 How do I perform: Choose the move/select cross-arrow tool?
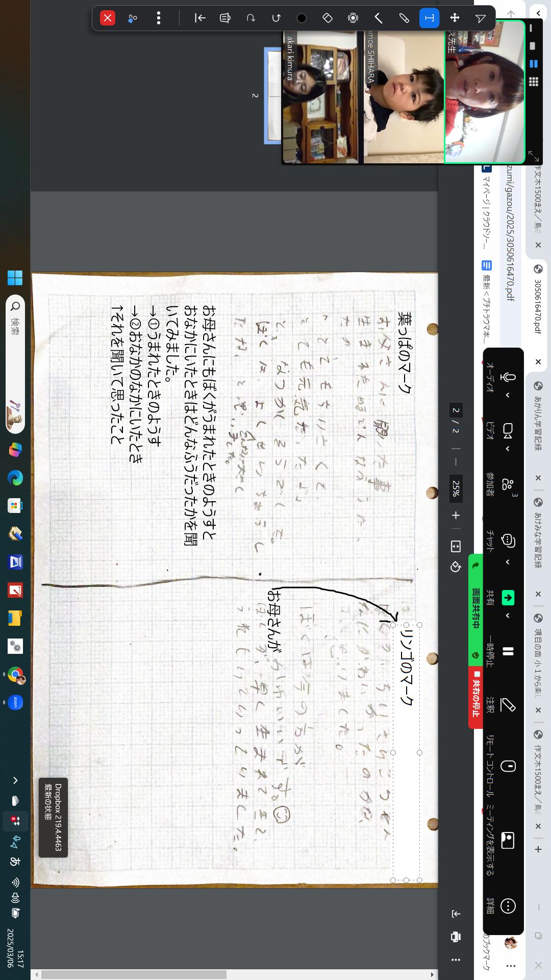(x=455, y=18)
